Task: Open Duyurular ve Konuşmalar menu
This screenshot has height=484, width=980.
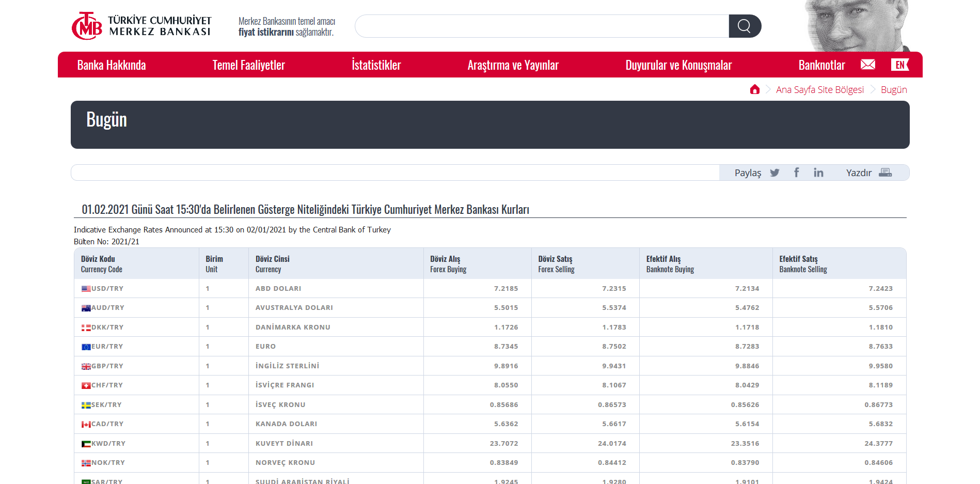Action: (x=678, y=65)
